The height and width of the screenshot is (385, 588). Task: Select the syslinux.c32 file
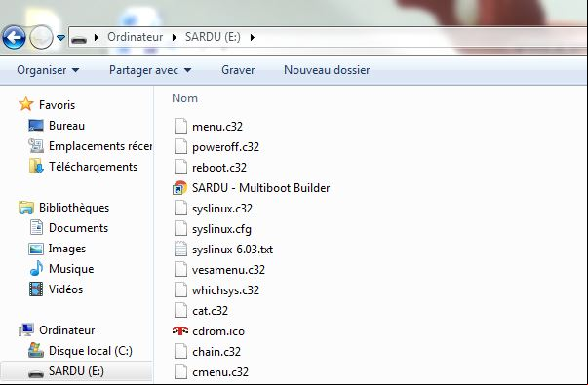click(x=222, y=209)
